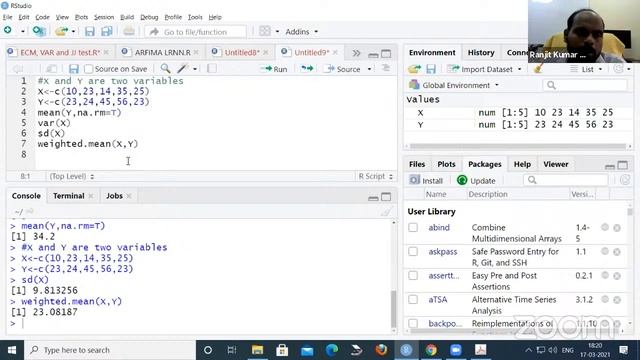Click the remove package icon for abind
This screenshot has width=640, height=360.
pyautogui.click(x=617, y=228)
